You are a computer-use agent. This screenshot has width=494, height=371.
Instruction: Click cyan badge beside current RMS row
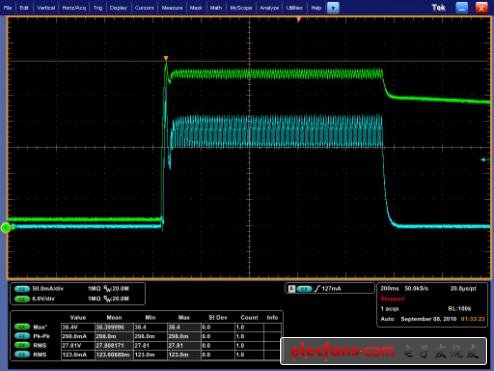22,355
